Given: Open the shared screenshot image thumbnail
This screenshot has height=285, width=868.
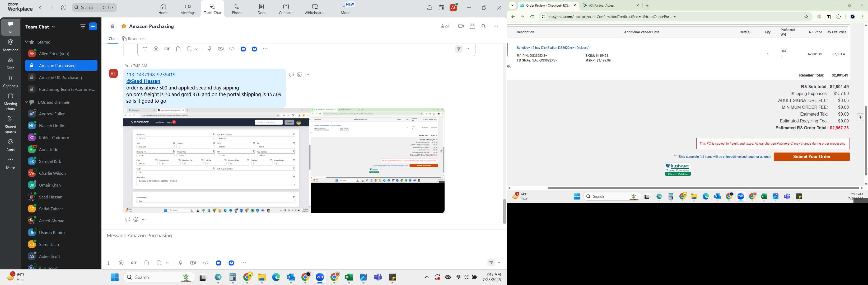Looking at the screenshot, I should tap(283, 160).
